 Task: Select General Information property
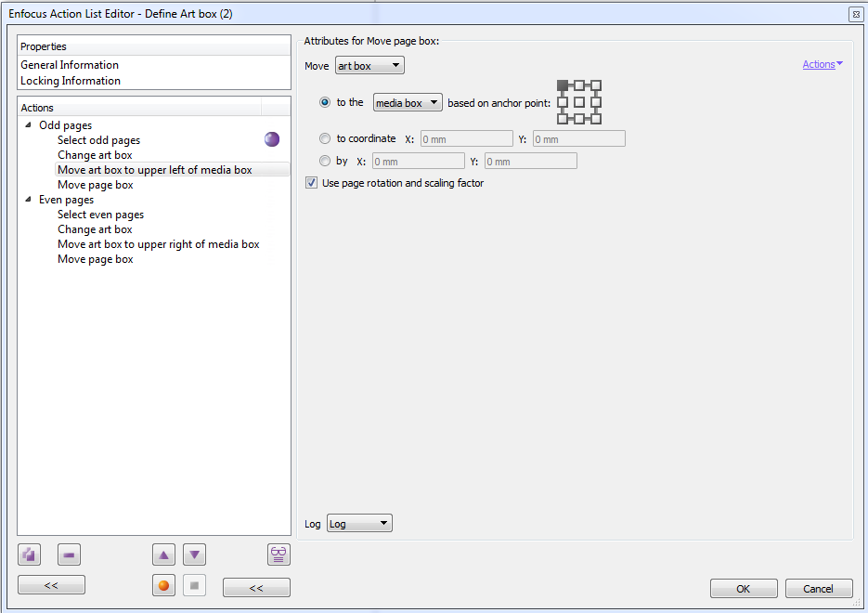coord(70,65)
